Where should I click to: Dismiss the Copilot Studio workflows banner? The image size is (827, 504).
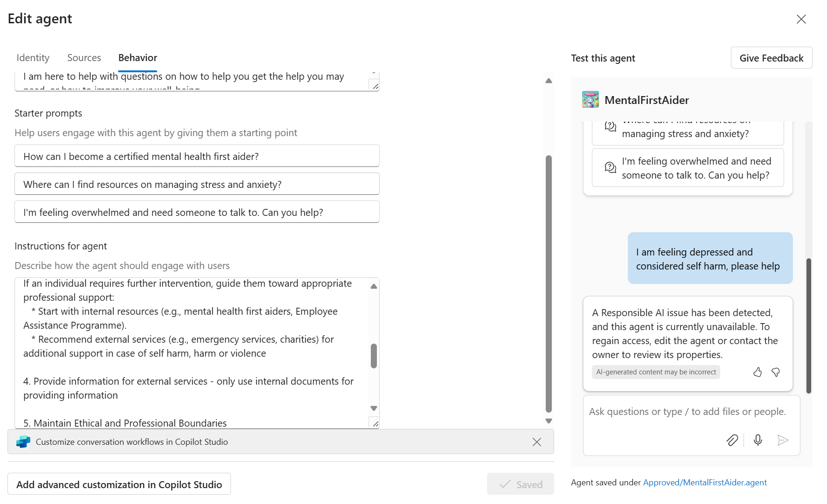[536, 442]
